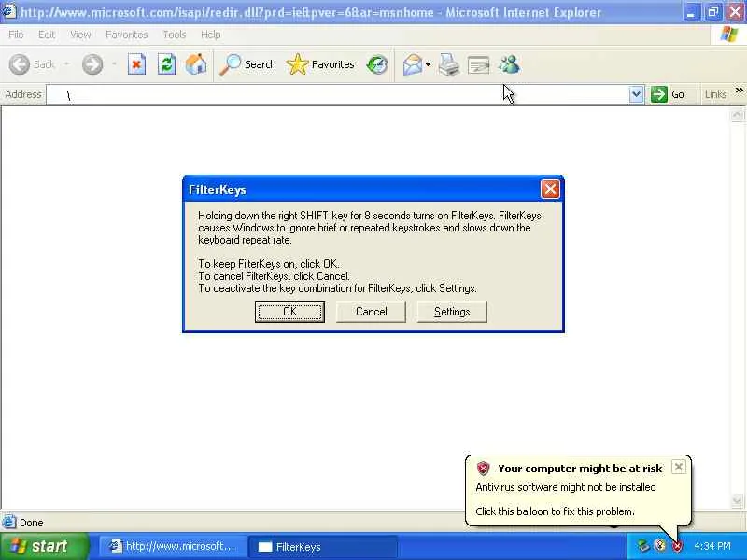Click the IE page icon in title bar

tap(8, 11)
